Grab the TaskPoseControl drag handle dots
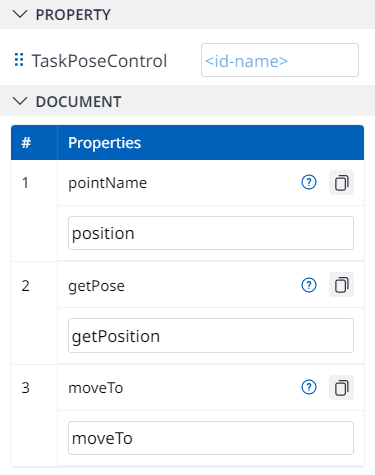Viewport: 375px width, 475px height. click(x=19, y=60)
